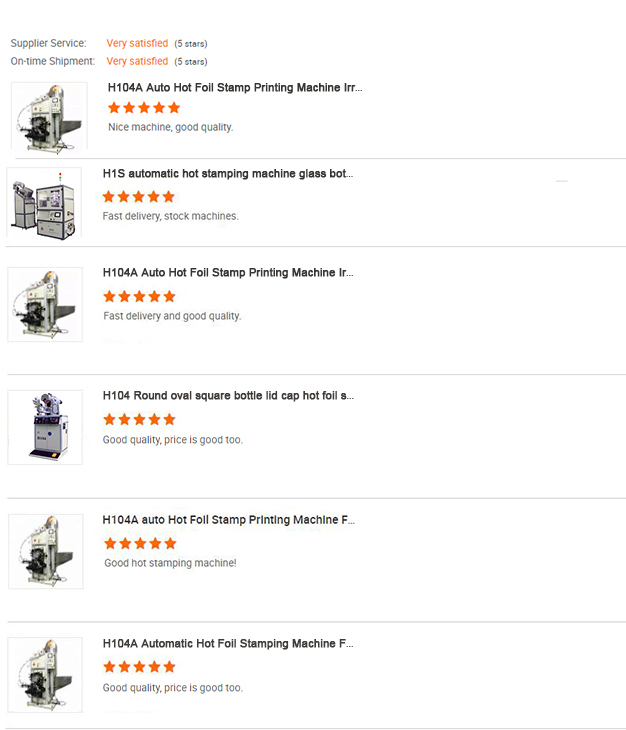Click the five stars above Nice machine, good quality
This screenshot has width=626, height=730.
click(x=144, y=108)
